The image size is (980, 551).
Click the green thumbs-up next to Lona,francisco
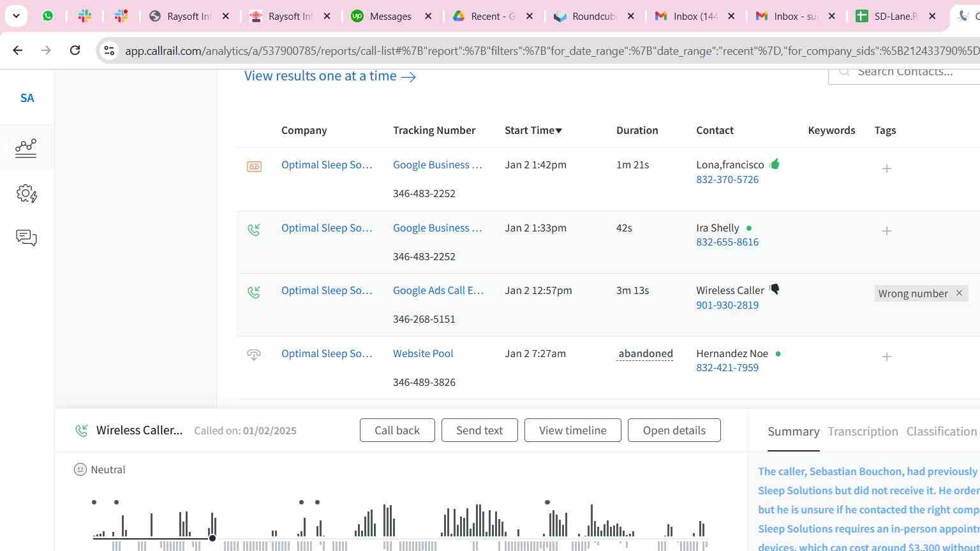coord(775,165)
